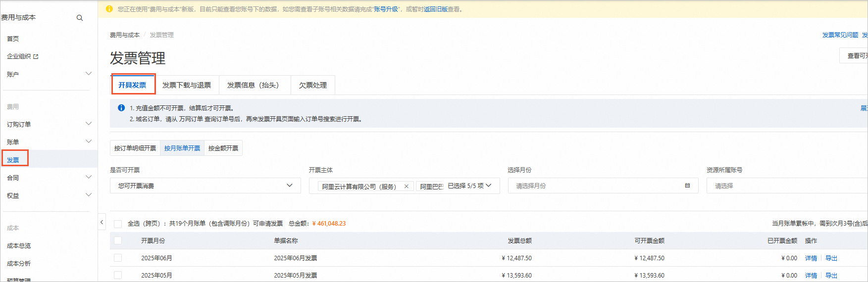Viewport: 868px width, 282px height.
Task: Select the 2025年06月 row checkbox
Action: (x=118, y=258)
